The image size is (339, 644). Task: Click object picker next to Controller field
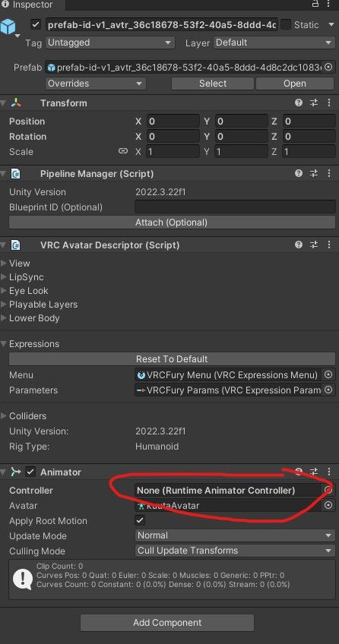(328, 490)
